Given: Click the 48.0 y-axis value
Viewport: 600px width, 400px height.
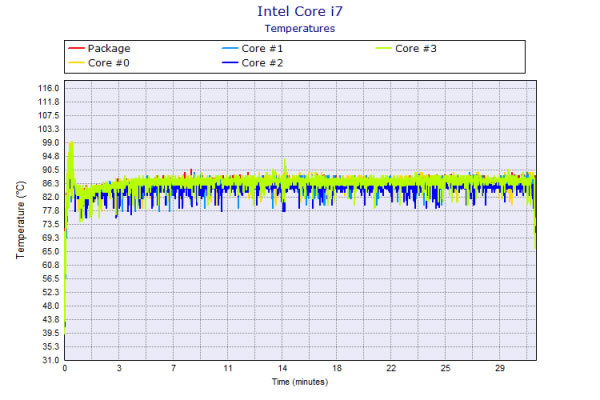Looking at the screenshot, I should point(51,306).
